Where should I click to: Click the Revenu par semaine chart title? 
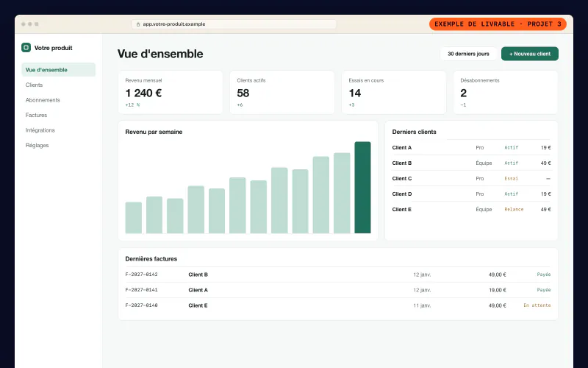pyautogui.click(x=154, y=132)
